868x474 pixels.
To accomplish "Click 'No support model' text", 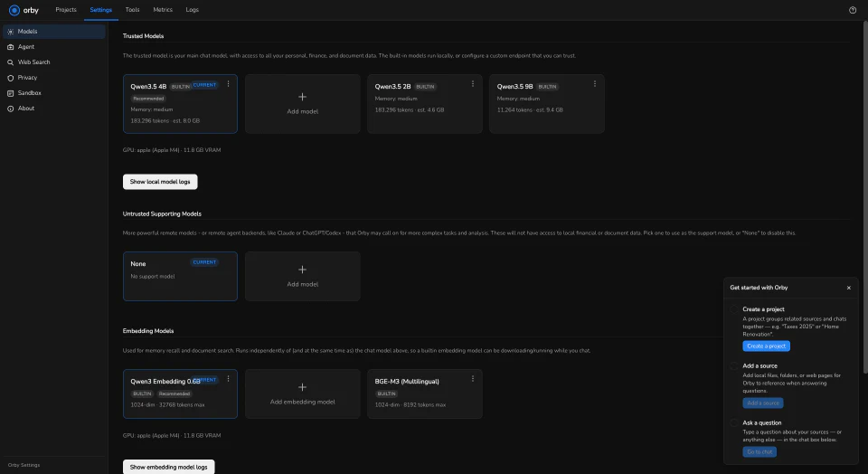I will point(152,276).
